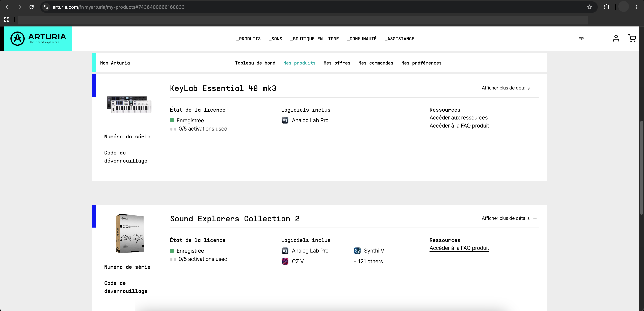The height and width of the screenshot is (311, 644).
Task: Click the CZ V software icon
Action: coord(285,261)
